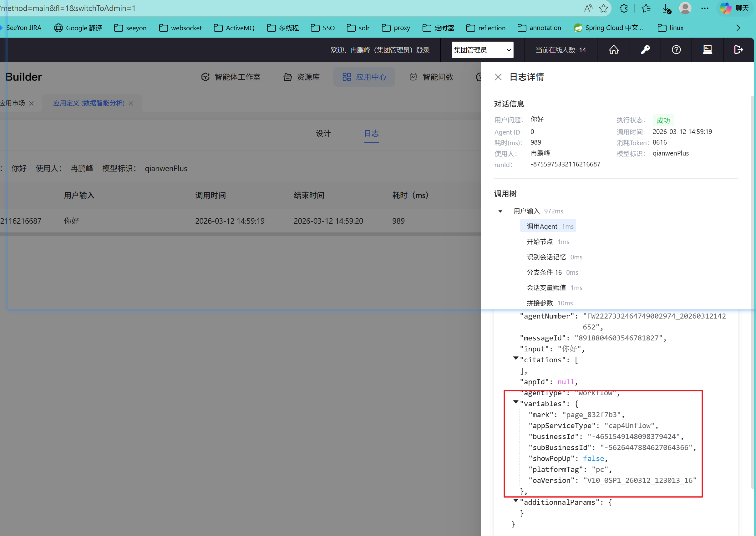The image size is (756, 536).
Task: Click browser favorites star icon
Action: [604, 8]
